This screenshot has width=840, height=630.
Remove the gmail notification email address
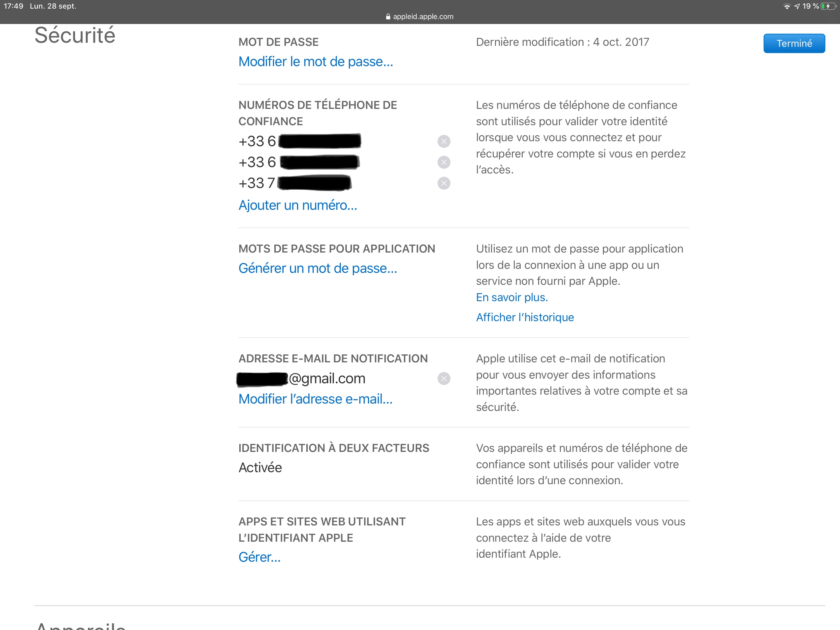pos(444,378)
